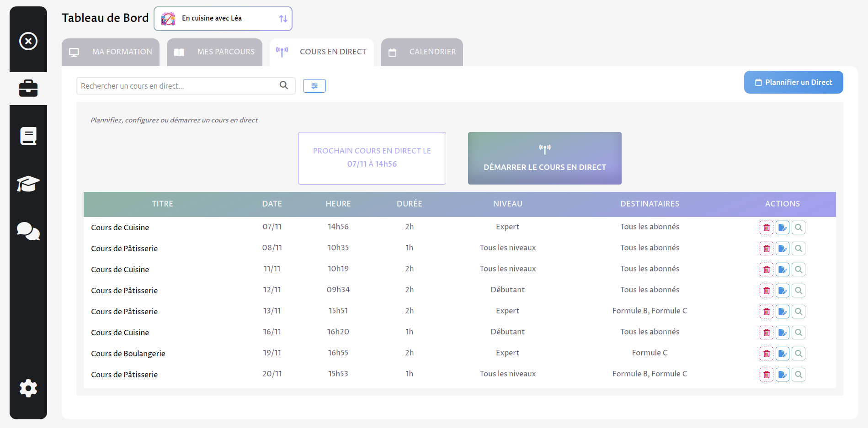The height and width of the screenshot is (428, 868).
Task: Select the briefcase icon in the sidebar
Action: [28, 88]
